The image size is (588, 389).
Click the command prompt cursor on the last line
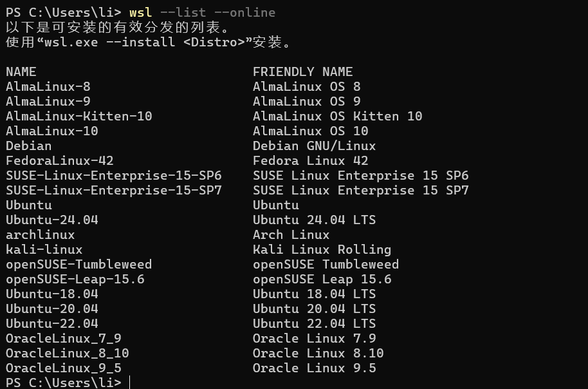click(x=129, y=383)
